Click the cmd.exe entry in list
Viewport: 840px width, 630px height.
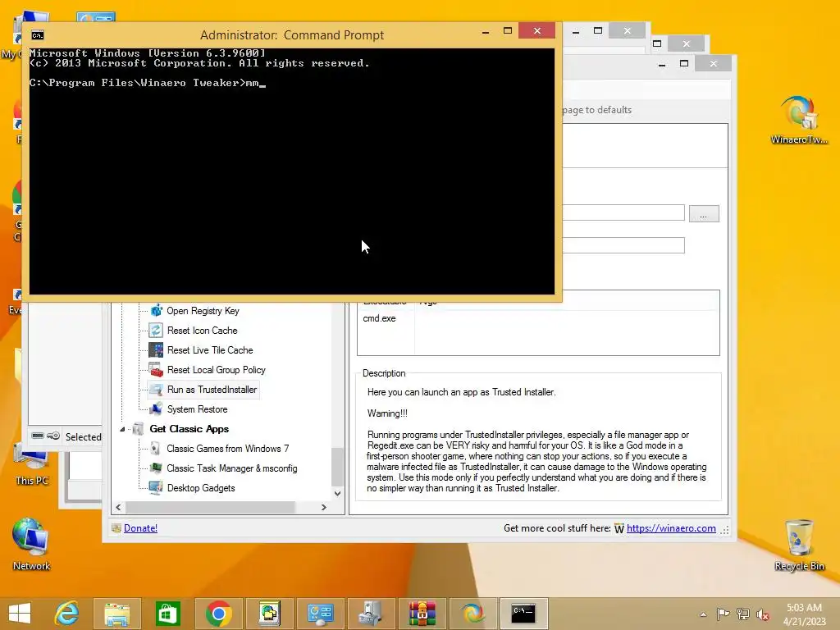click(379, 318)
